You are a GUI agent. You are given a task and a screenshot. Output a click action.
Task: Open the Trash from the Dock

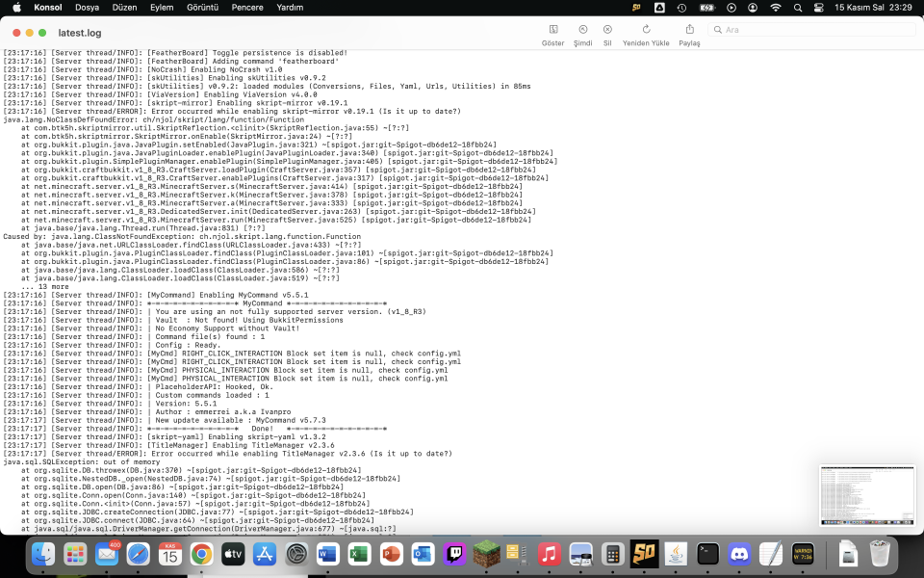click(880, 555)
